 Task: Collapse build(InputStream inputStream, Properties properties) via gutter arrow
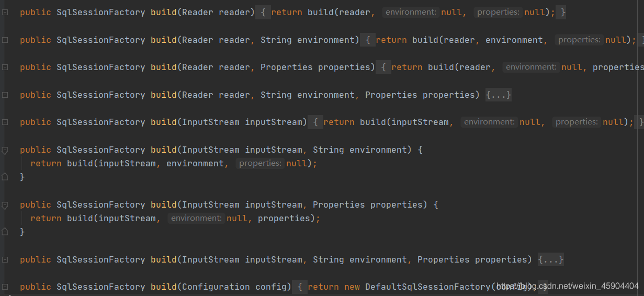pyautogui.click(x=5, y=205)
